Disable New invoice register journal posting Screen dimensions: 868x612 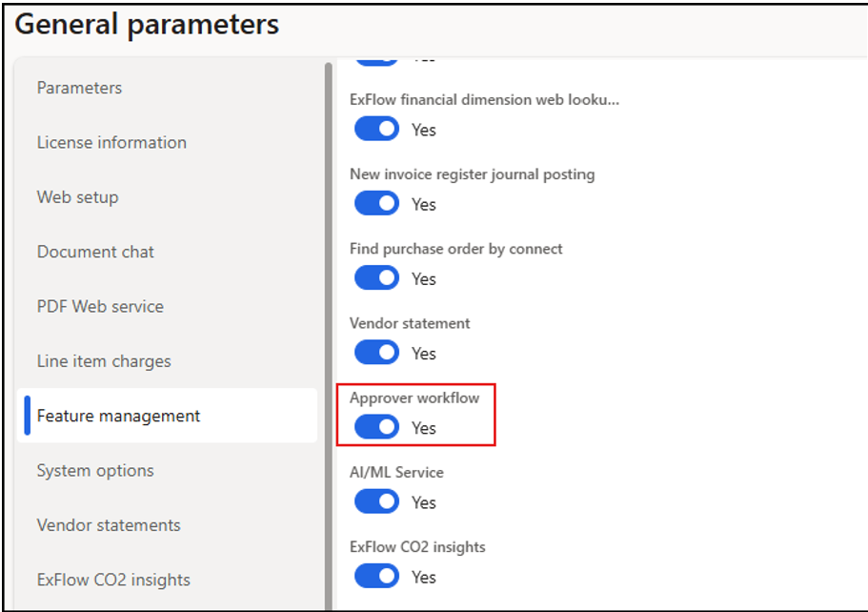376,203
